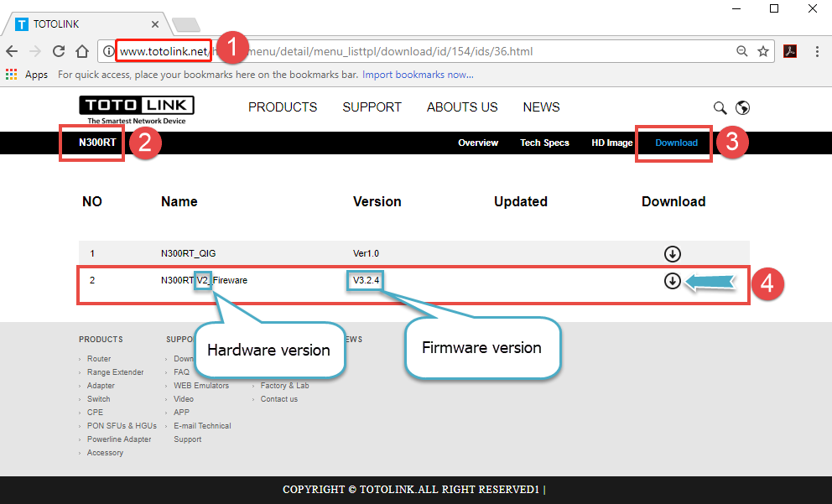Download the N300RT_QIG file

coord(673,253)
